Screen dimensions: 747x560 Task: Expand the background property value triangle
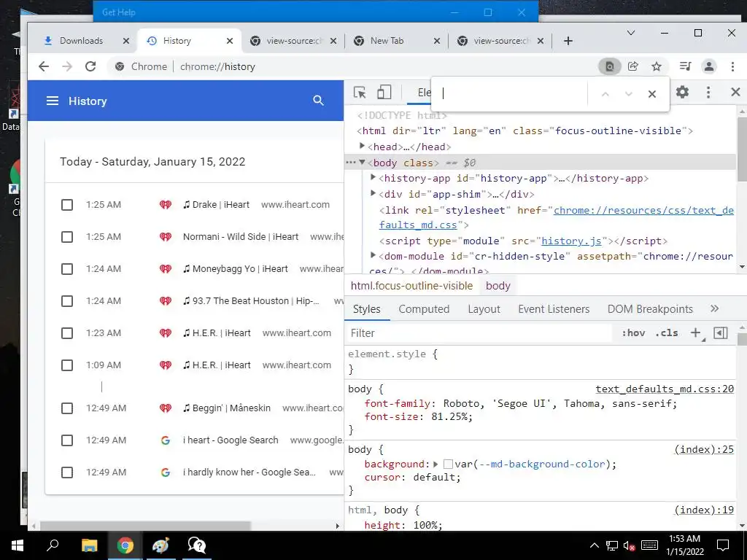436,464
